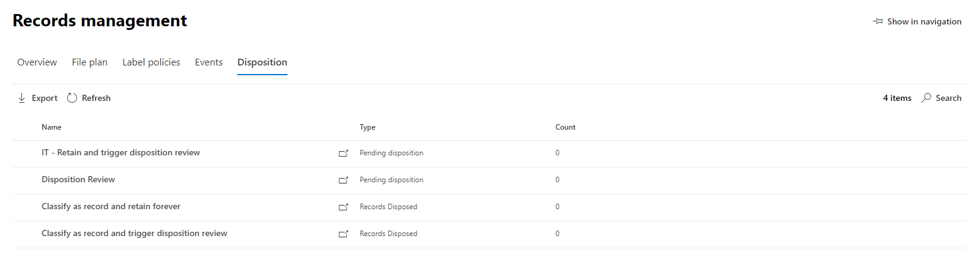
Task: Sort by the Name column header
Action: [51, 127]
